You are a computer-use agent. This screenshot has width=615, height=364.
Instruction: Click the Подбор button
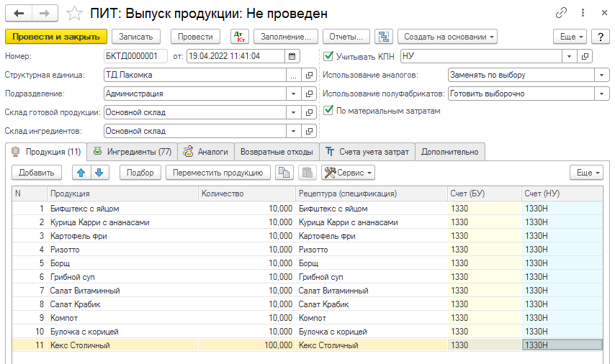tap(140, 173)
